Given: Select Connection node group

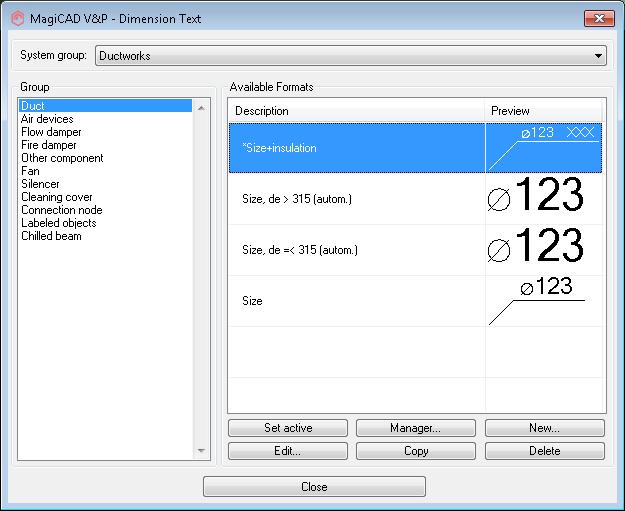Looking at the screenshot, I should tap(62, 210).
